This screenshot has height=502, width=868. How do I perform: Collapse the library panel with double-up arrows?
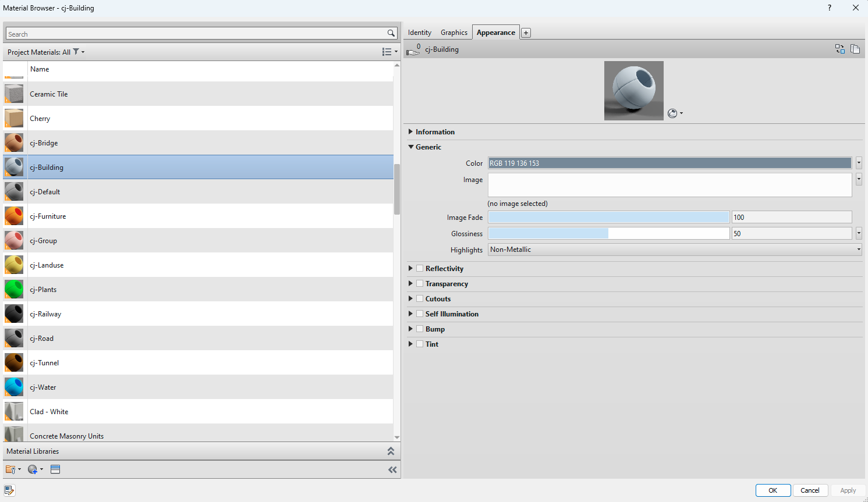coord(391,451)
